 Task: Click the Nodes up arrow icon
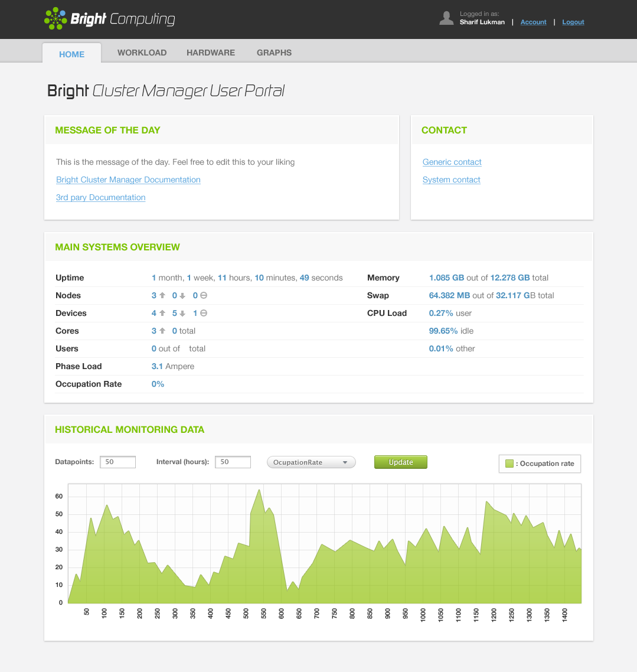click(x=162, y=295)
